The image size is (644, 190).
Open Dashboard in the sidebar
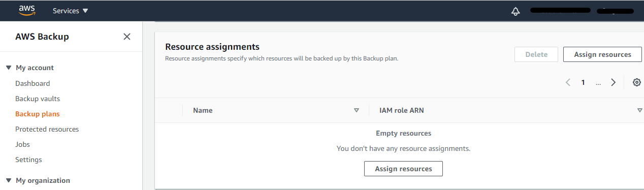pyautogui.click(x=33, y=83)
